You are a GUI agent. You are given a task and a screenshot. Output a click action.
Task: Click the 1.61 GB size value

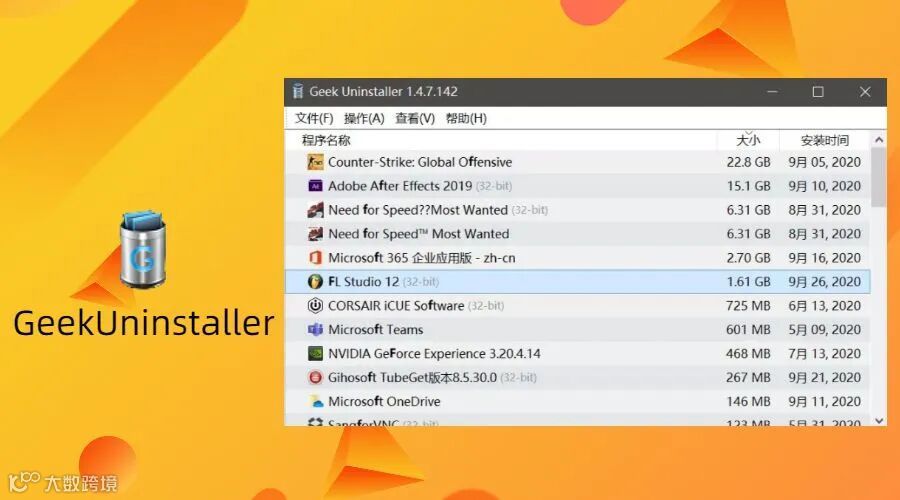(748, 282)
